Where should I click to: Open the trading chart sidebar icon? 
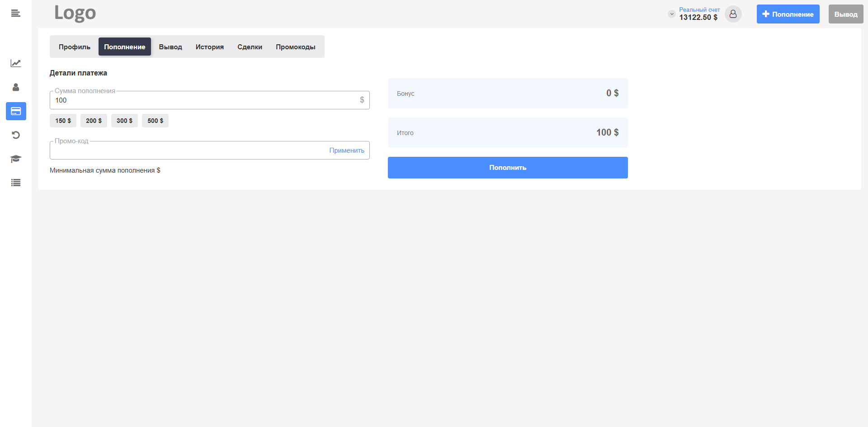pos(16,63)
